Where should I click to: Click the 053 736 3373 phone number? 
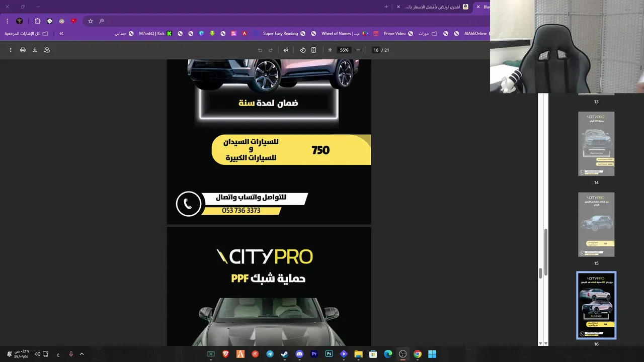click(241, 211)
